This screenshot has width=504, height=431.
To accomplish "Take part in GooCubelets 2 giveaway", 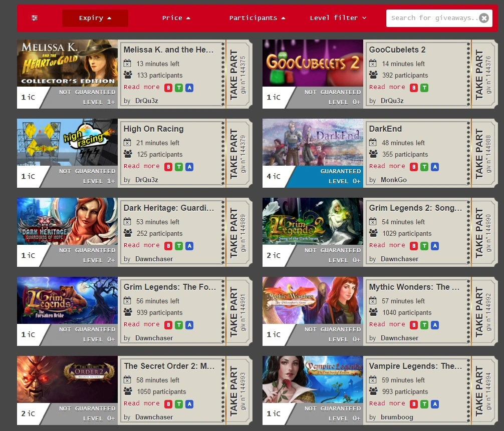I will tap(479, 74).
